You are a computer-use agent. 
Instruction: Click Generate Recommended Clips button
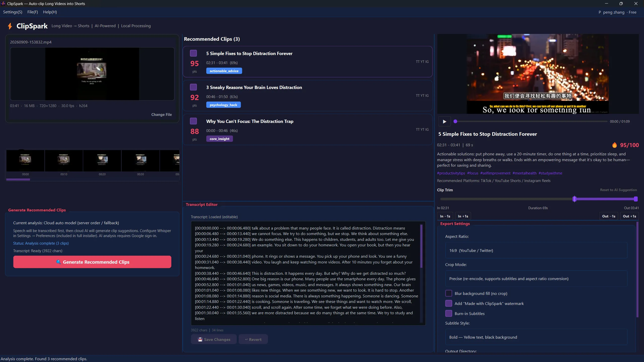[x=92, y=262]
